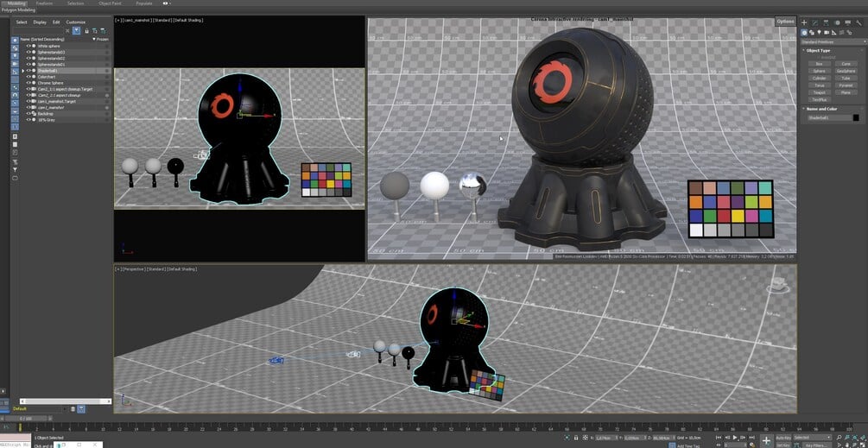The width and height of the screenshot is (868, 448).
Task: Open the Display command panel tab
Action: [x=847, y=22]
